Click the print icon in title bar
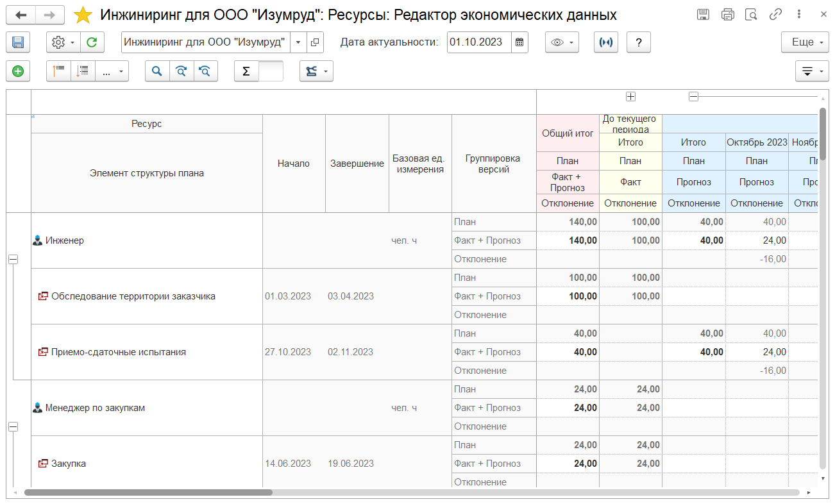The width and height of the screenshot is (835, 504). 727,15
